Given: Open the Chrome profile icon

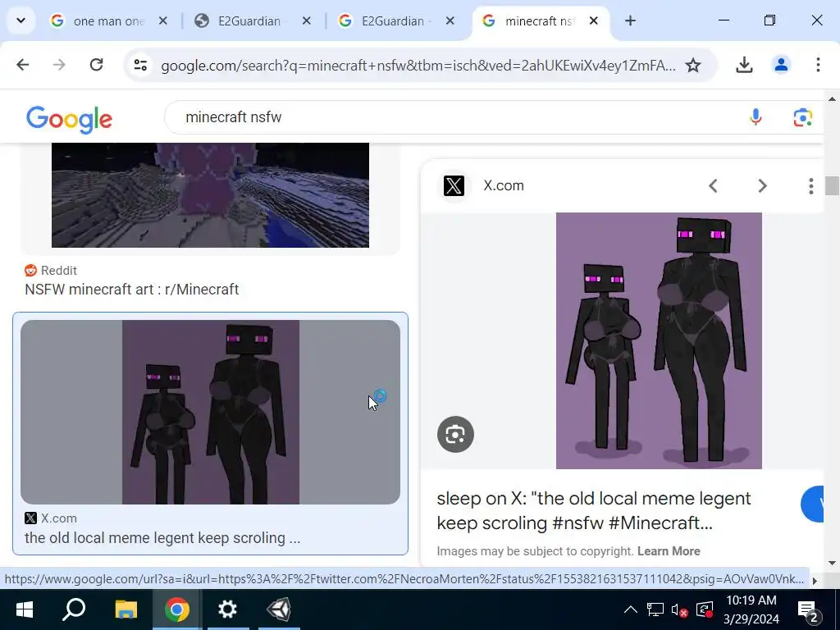Looking at the screenshot, I should coord(781,65).
